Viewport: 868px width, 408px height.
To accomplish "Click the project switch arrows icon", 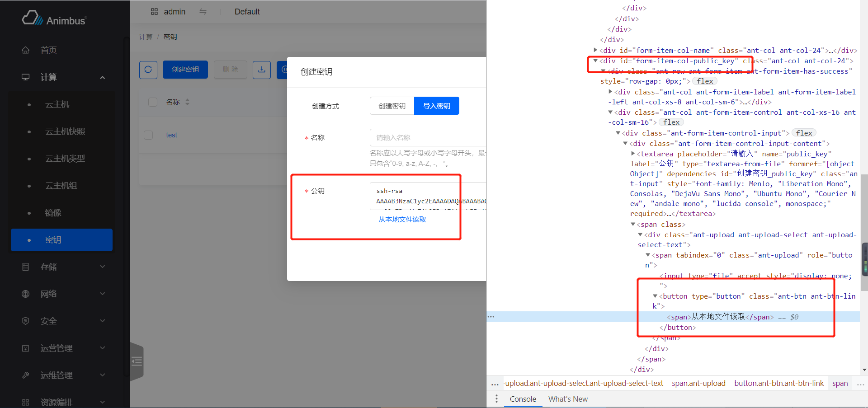I will point(203,12).
